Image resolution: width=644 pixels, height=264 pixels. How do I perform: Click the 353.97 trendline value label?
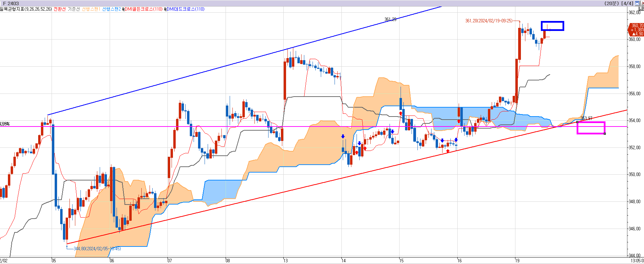tap(587, 118)
